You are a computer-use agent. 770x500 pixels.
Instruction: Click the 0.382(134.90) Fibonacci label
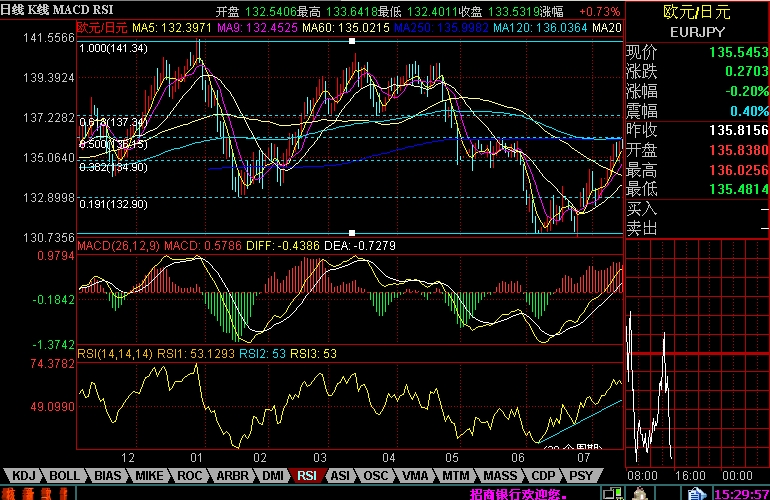(x=113, y=167)
